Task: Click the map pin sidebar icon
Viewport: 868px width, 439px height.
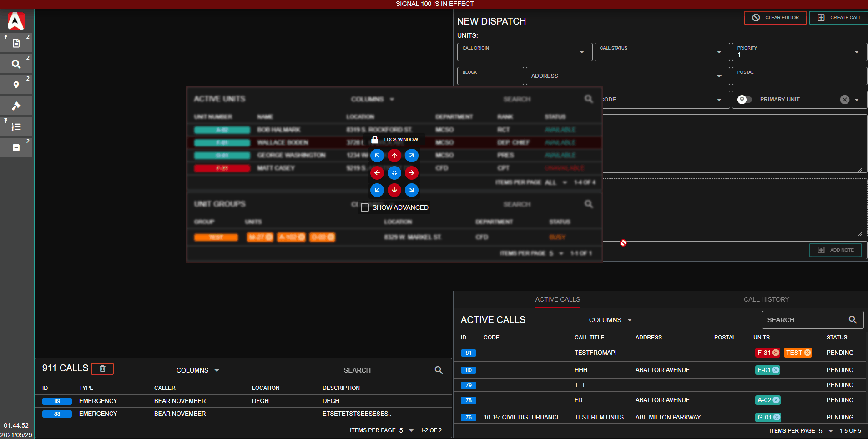Action: [x=16, y=85]
